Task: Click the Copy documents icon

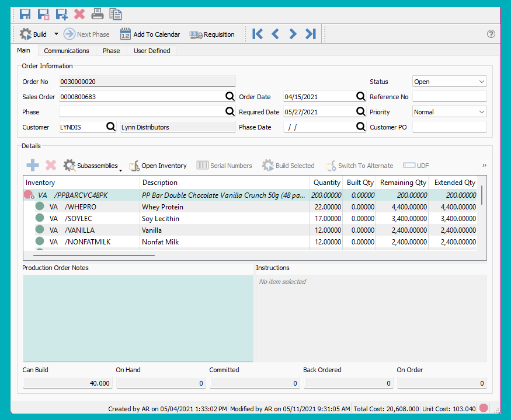Action: coord(116,15)
